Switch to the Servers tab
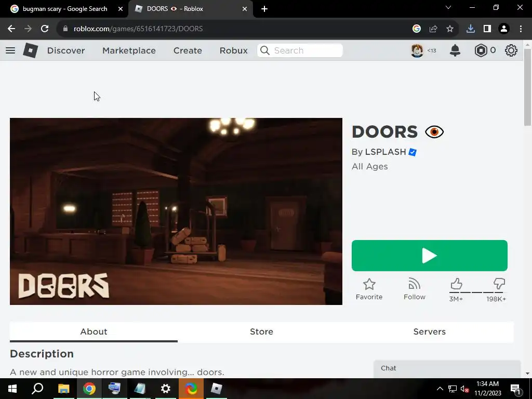Image resolution: width=532 pixels, height=399 pixels. (430, 331)
